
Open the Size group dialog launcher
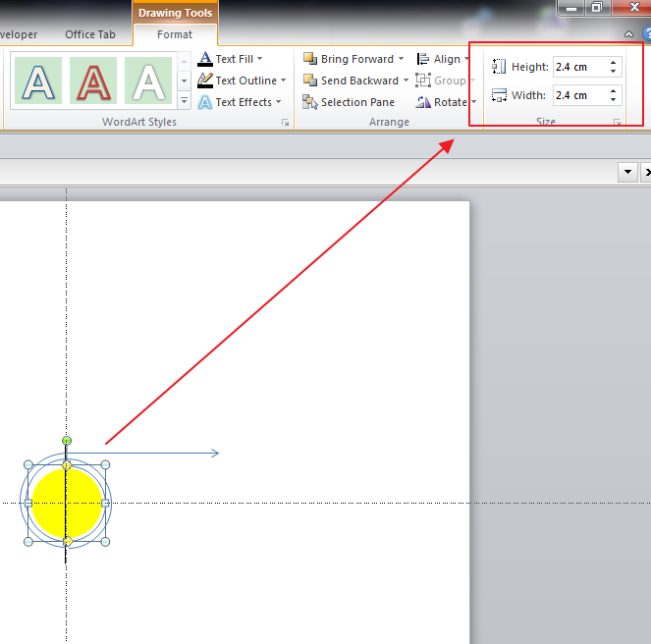point(618,122)
